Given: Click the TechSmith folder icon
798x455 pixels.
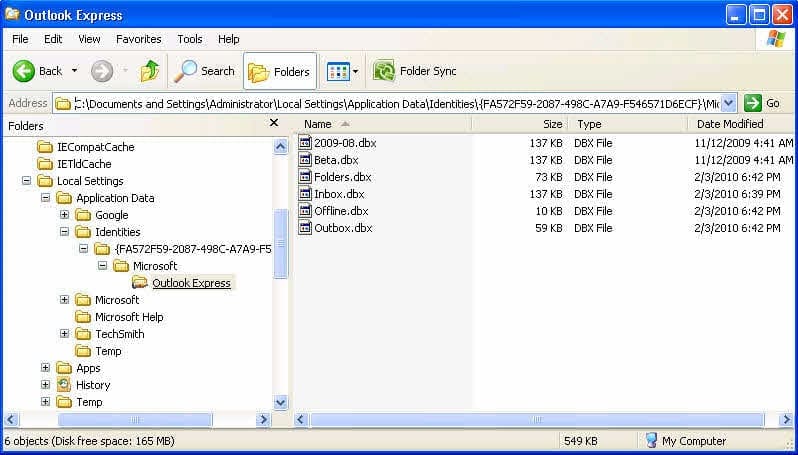Looking at the screenshot, I should (83, 334).
